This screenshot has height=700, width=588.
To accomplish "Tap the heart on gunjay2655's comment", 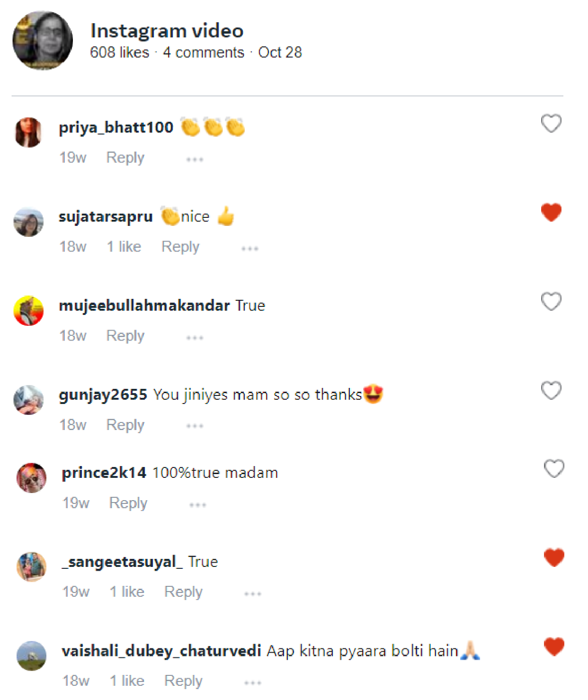I will click(551, 390).
